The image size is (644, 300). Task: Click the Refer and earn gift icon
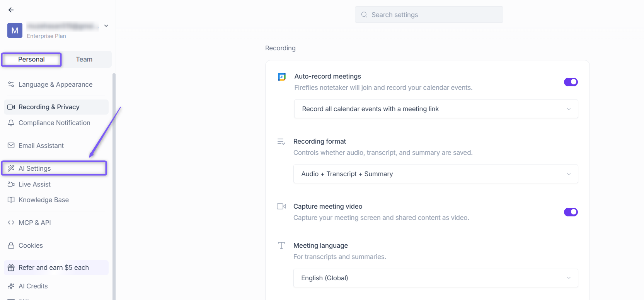click(11, 267)
